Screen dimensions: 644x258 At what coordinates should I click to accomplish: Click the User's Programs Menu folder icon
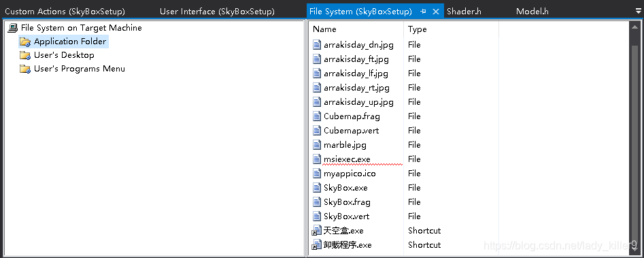25,69
